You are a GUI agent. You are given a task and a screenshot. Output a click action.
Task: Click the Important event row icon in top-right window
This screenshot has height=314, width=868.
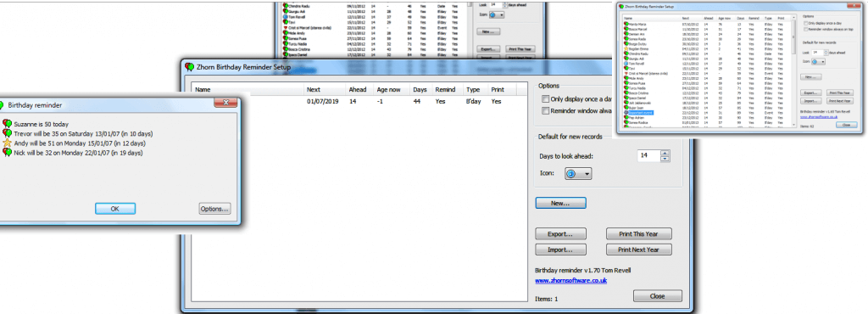pyautogui.click(x=626, y=112)
